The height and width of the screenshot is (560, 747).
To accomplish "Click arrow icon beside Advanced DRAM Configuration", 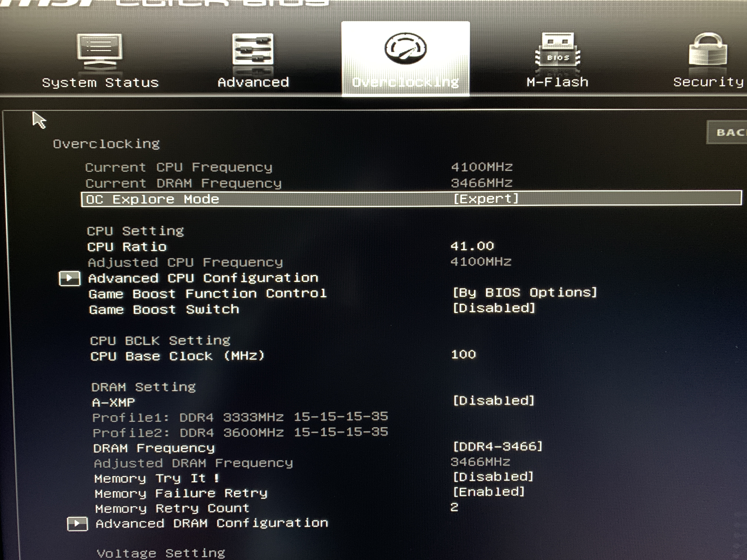I will 77,524.
